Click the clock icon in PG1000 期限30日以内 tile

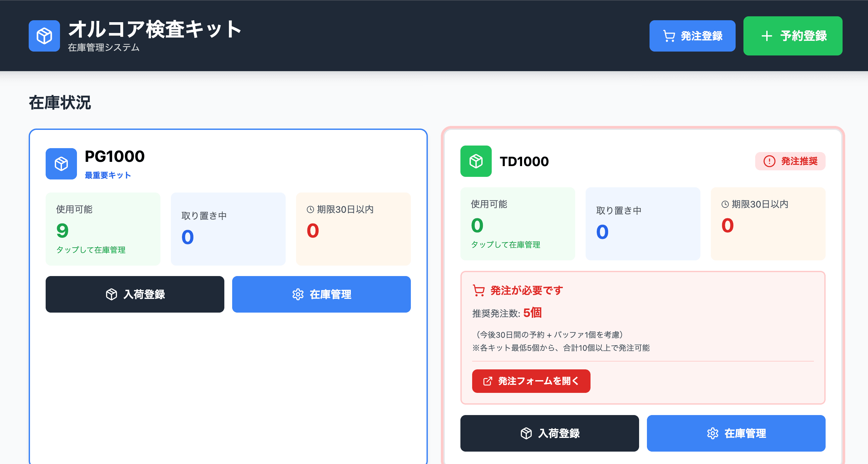click(x=310, y=209)
